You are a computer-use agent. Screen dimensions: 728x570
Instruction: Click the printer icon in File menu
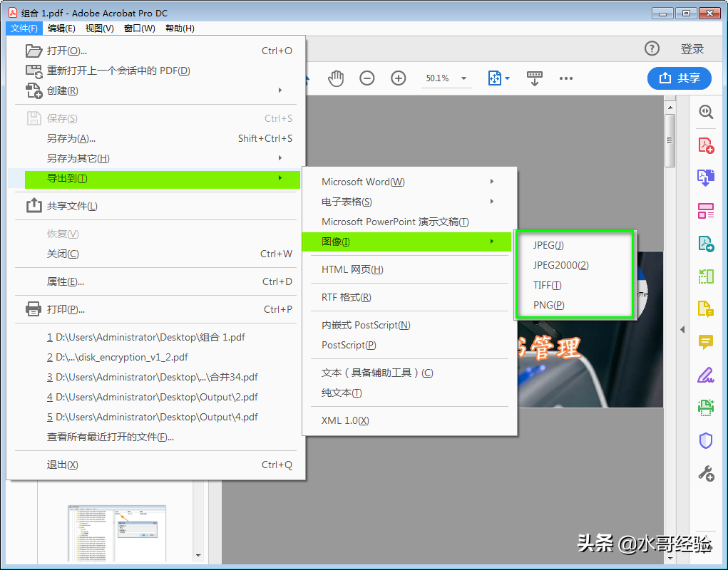(34, 309)
